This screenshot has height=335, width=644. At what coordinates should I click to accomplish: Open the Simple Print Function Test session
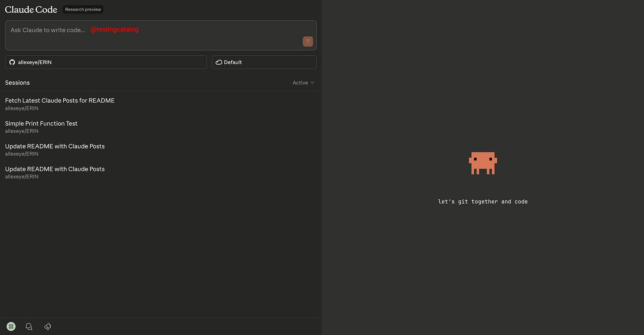tap(161, 127)
